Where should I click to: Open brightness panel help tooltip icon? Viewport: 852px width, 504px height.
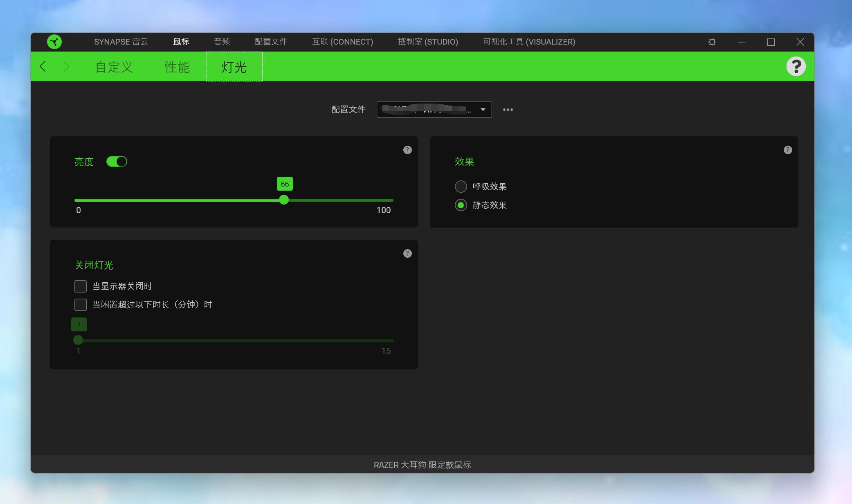tap(407, 150)
